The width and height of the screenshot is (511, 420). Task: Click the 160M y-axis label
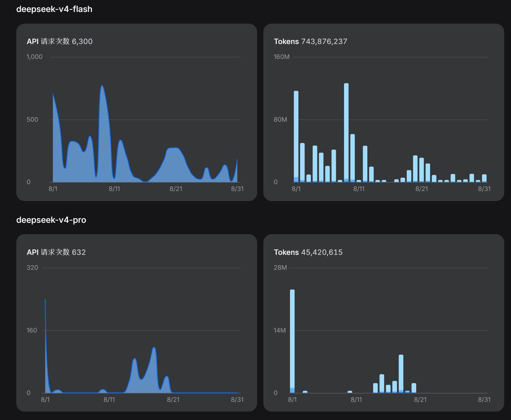282,57
